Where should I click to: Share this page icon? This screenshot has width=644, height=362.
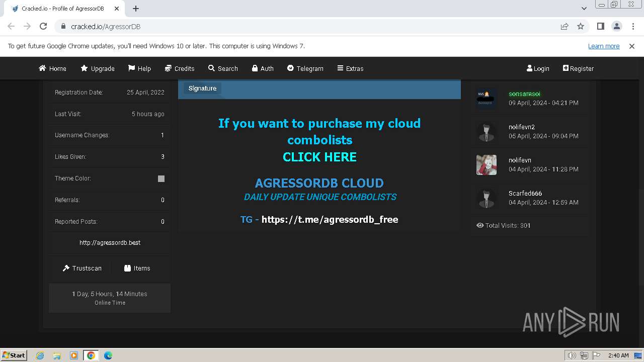[565, 26]
